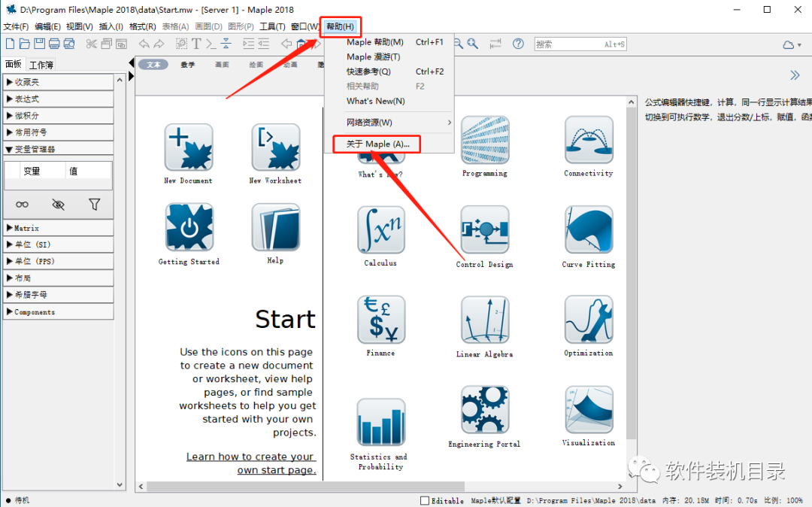
Task: Open the MapleCloud dropdown arrow
Action: (799, 46)
